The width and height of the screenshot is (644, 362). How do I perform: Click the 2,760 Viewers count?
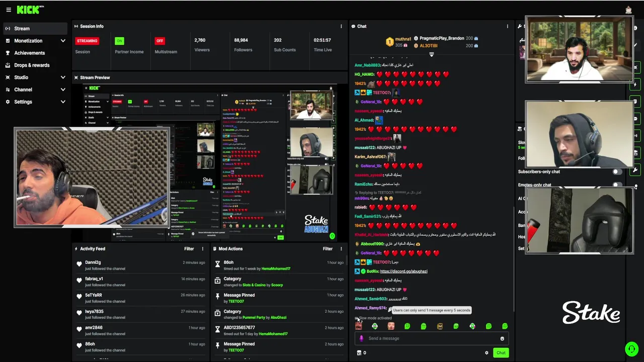200,40
